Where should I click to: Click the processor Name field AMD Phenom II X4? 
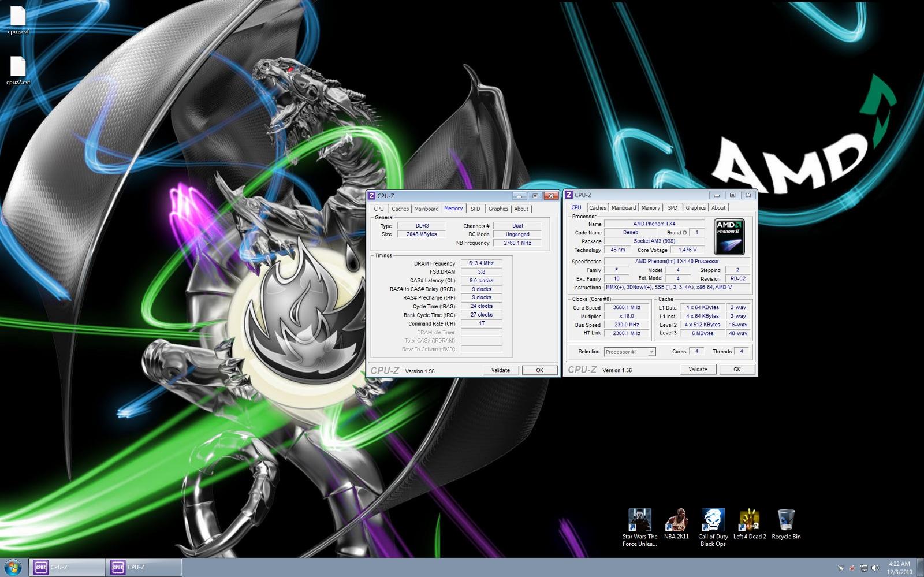(654, 224)
